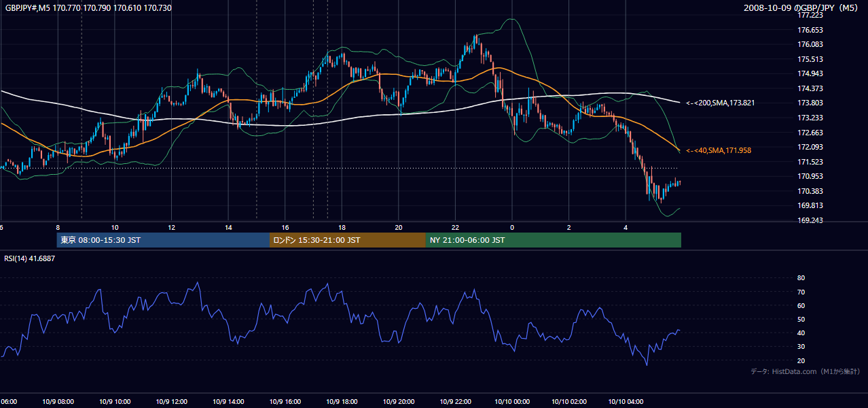Viewport: 868px width, 408px height.
Task: Click the 10/9 22:00 time label
Action: click(x=455, y=402)
